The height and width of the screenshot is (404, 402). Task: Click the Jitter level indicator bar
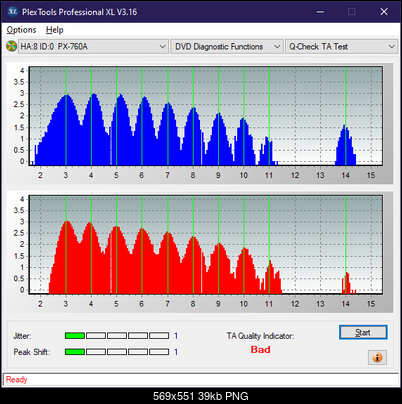click(x=117, y=336)
